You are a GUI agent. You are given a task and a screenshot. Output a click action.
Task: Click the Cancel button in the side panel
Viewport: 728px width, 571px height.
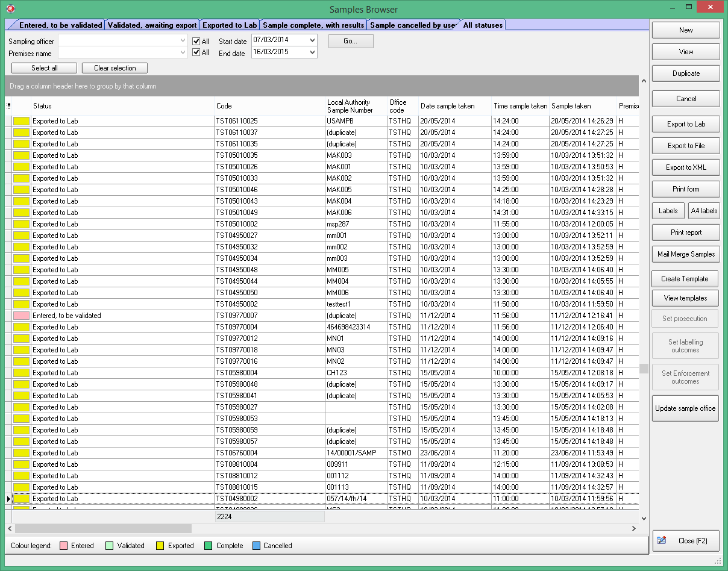[x=686, y=99]
